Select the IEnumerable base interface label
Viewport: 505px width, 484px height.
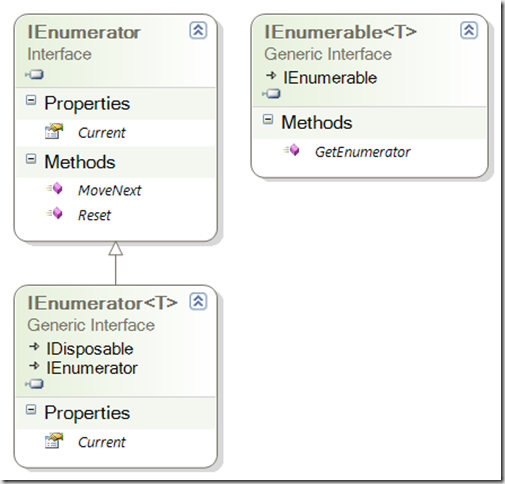click(x=330, y=78)
